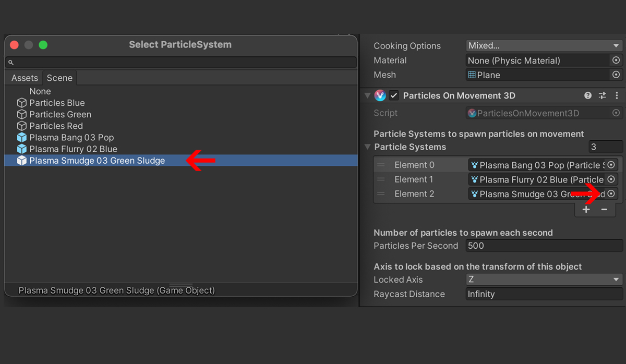
Task: Open object picker for Element 1
Action: click(611, 179)
